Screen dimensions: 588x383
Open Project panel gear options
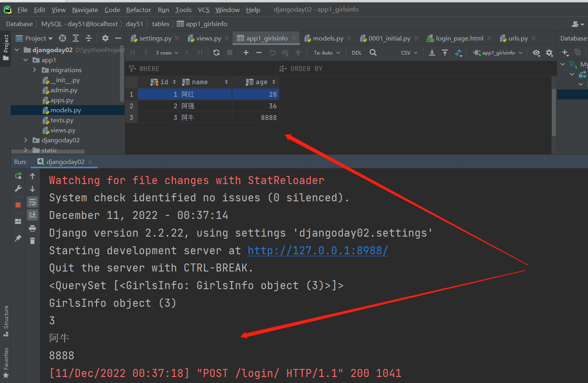[105, 38]
